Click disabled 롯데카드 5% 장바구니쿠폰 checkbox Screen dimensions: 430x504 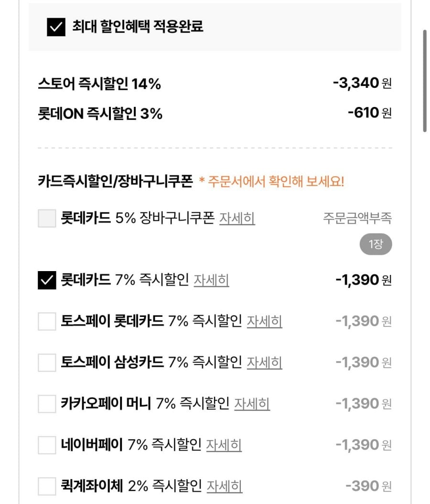(47, 219)
